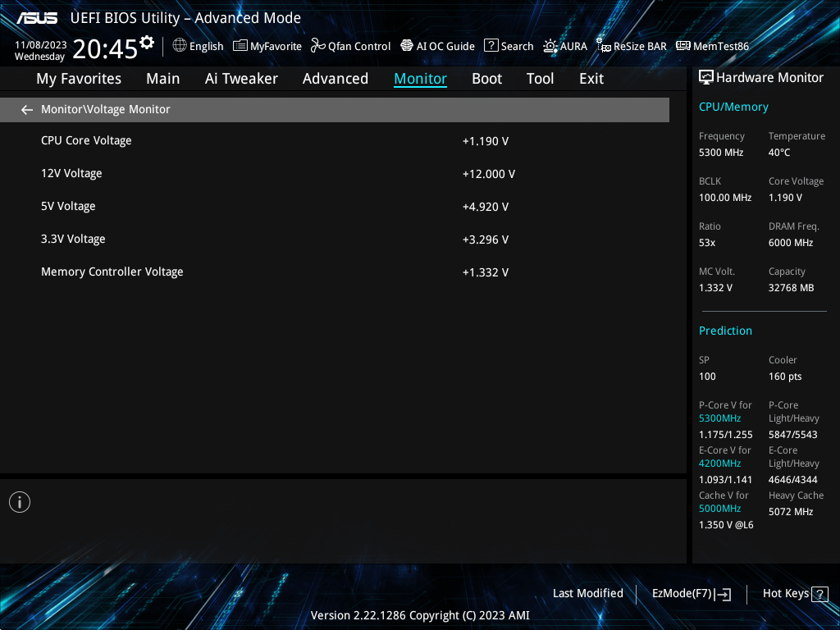Viewport: 840px width, 630px height.
Task: Go to Ai Tweaker tab
Action: [x=241, y=79]
